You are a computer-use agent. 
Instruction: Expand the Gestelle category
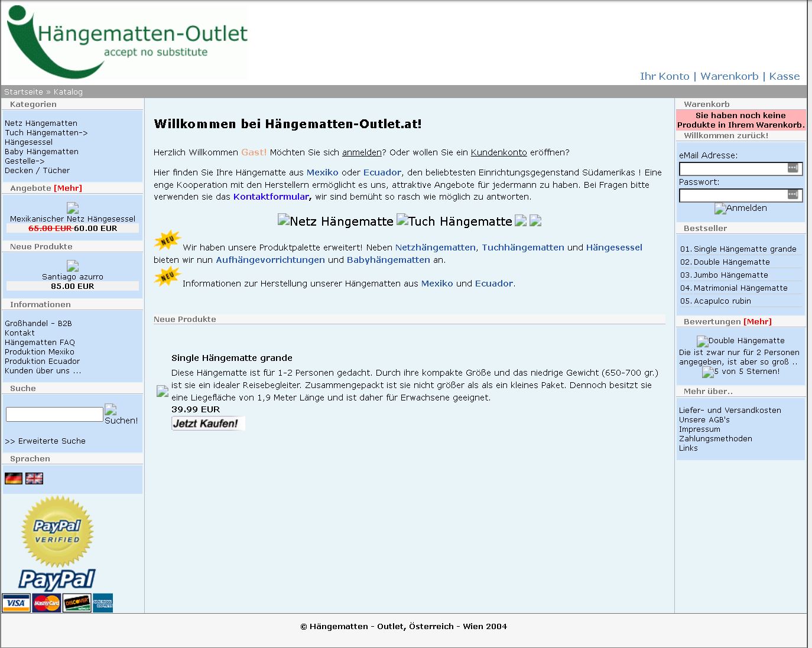tap(24, 161)
